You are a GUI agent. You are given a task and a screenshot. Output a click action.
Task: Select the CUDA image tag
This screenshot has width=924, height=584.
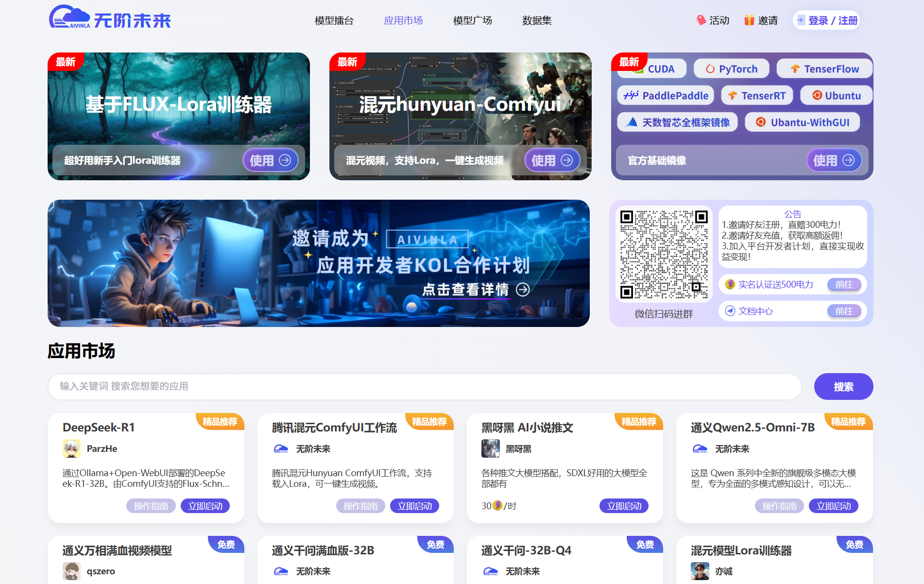[652, 69]
